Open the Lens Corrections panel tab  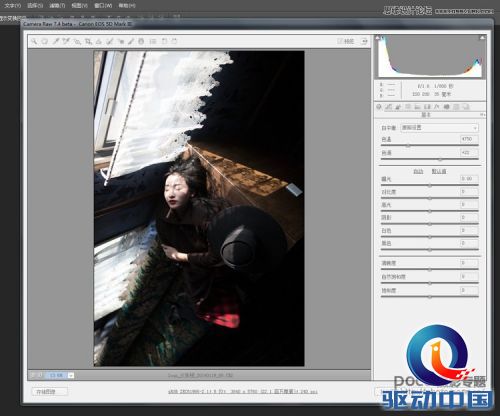tap(427, 107)
